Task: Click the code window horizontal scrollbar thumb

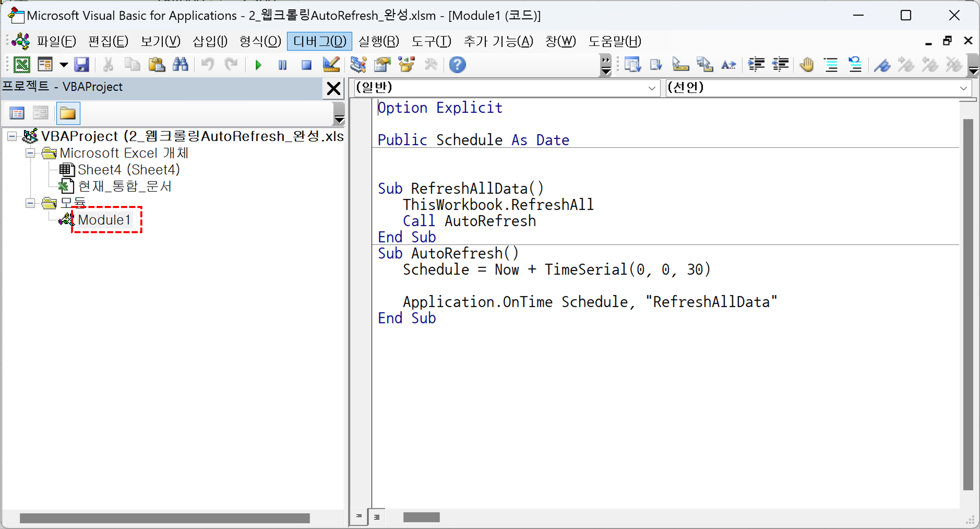Action: coord(421,517)
